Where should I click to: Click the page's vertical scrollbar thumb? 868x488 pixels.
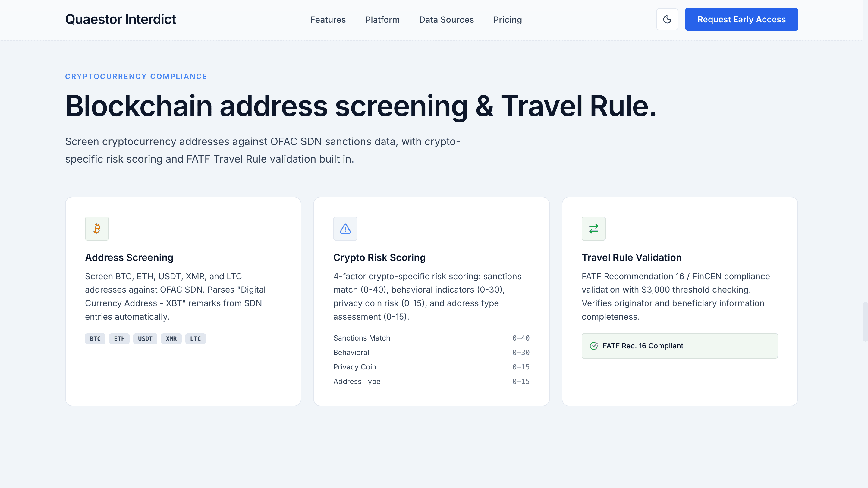point(865,322)
